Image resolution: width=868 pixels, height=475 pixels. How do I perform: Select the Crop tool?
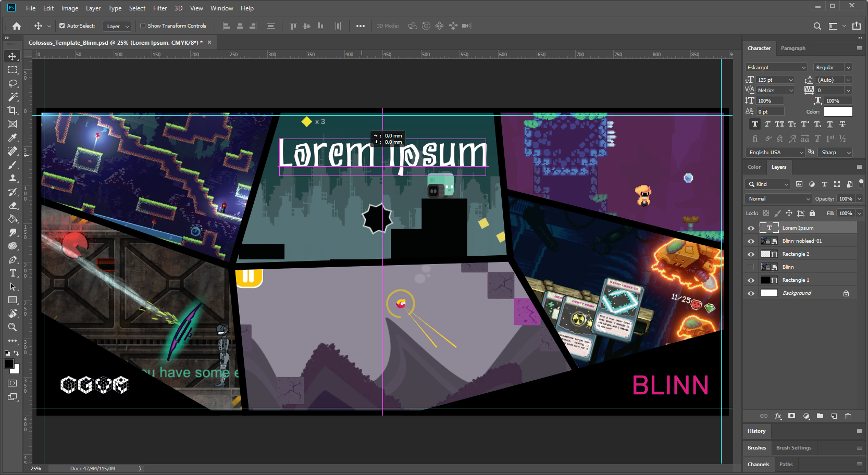click(13, 110)
